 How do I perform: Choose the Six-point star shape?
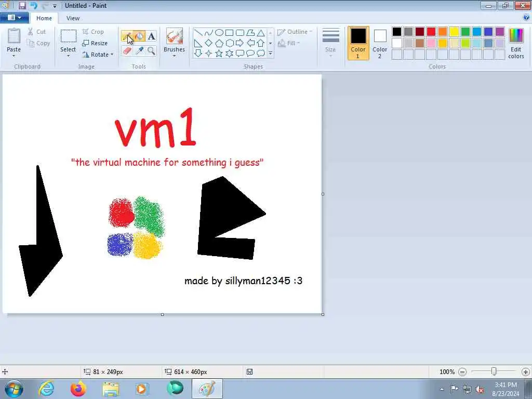[229, 54]
